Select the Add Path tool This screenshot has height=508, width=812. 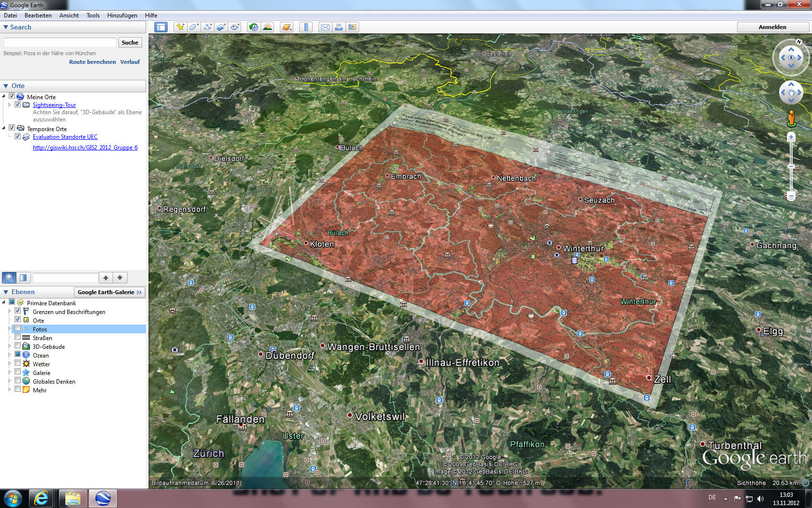click(207, 28)
